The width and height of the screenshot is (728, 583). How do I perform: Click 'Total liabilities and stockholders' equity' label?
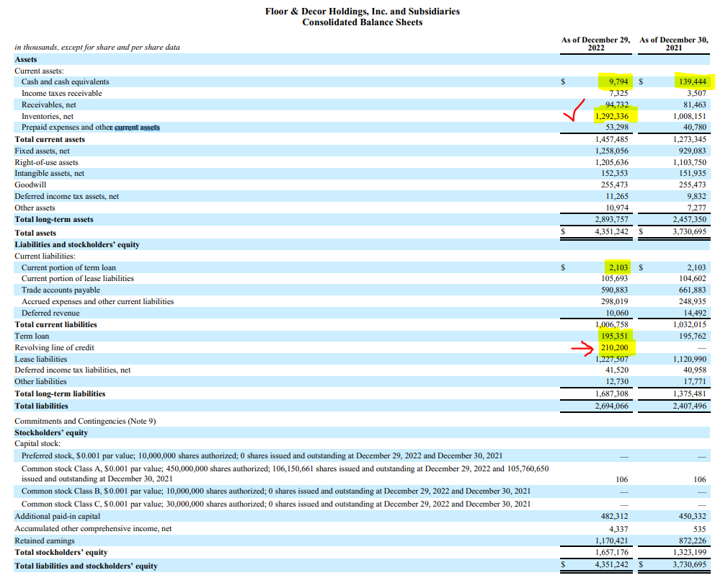[86, 566]
